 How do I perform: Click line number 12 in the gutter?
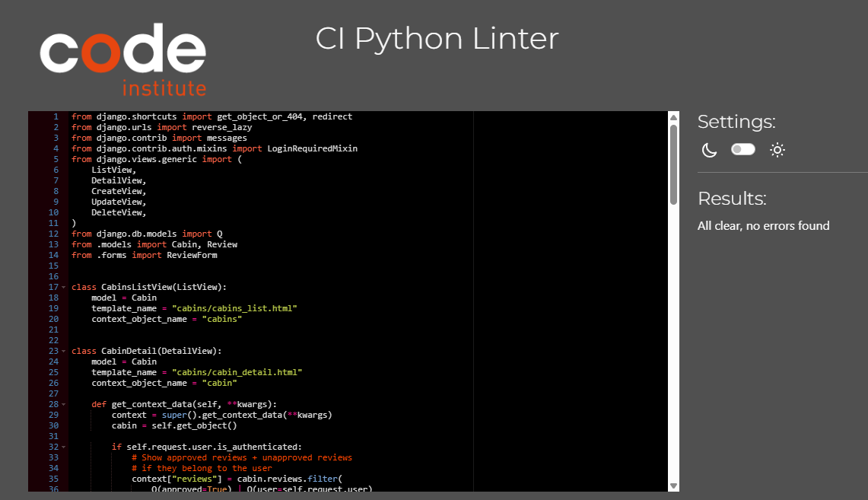coord(53,234)
